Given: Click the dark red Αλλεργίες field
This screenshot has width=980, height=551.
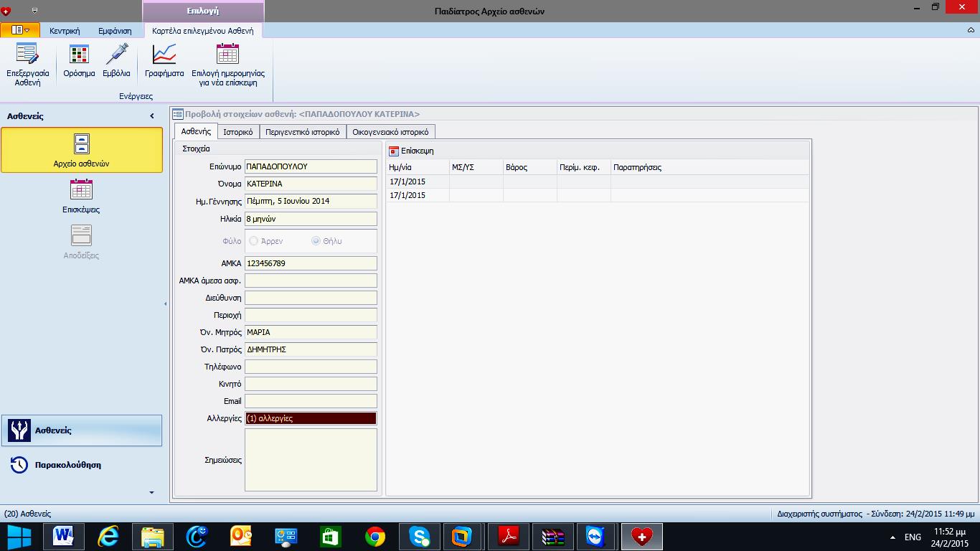Looking at the screenshot, I should point(311,418).
